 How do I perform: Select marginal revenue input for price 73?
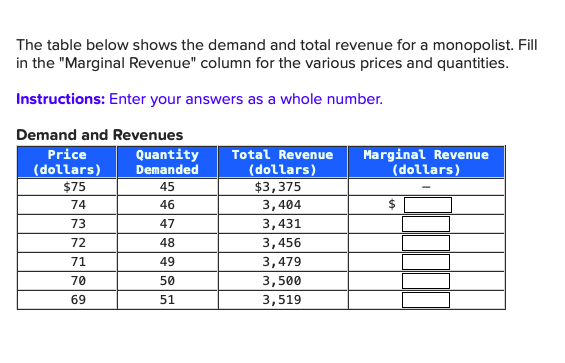click(426, 224)
